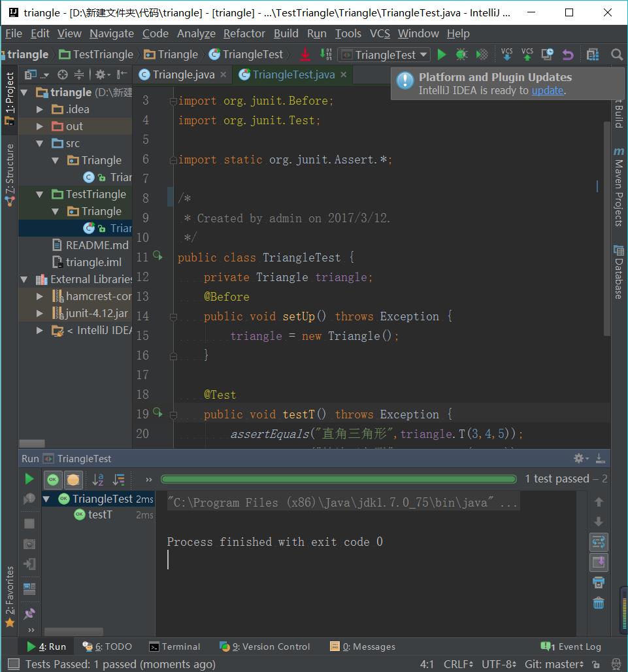Close the TriangleTest.java tab
Image resolution: width=628 pixels, height=672 pixels.
click(x=343, y=75)
